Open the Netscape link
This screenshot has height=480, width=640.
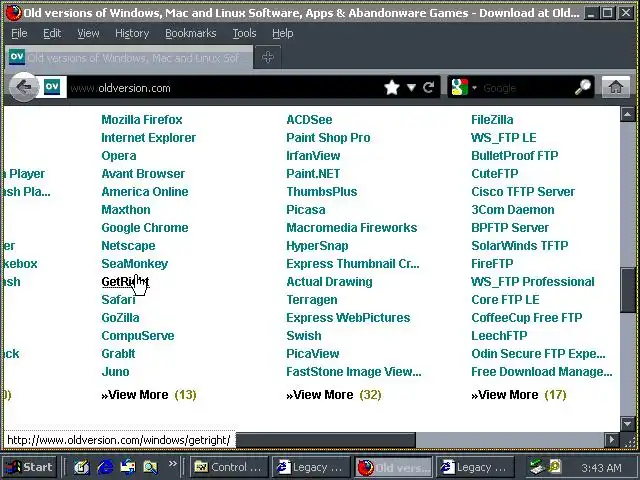128,246
